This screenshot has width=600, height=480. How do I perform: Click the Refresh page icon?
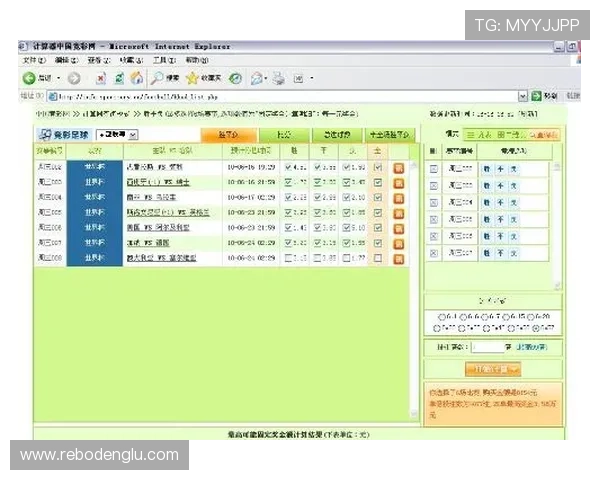coord(119,78)
